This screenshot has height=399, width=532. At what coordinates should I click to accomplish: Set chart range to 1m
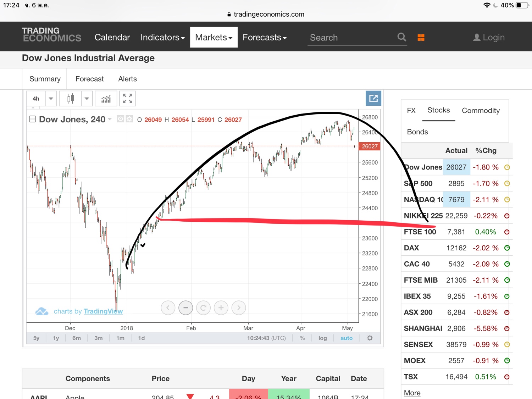click(x=121, y=338)
